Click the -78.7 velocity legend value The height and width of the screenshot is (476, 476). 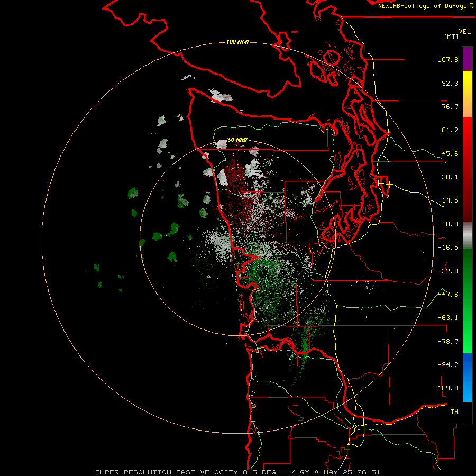[448, 342]
